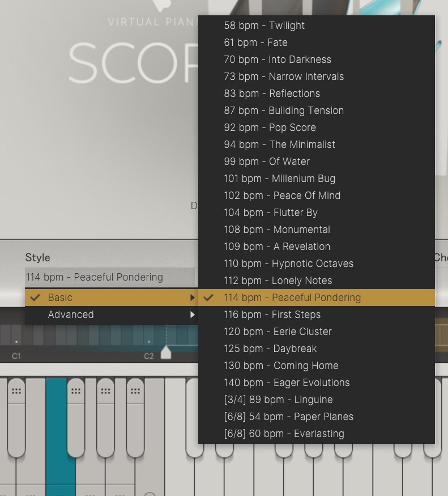The width and height of the screenshot is (448, 496).
Task: Pick 110 bpm - Hypnotic Octaves
Action: click(x=288, y=264)
